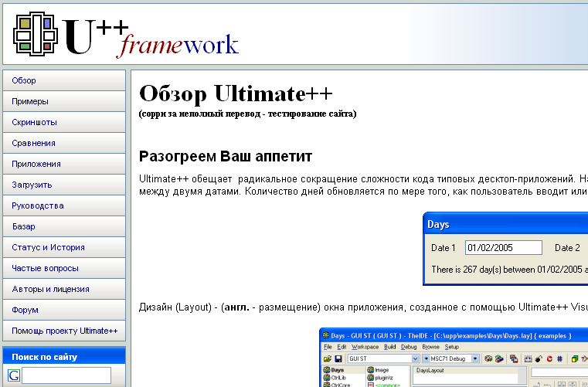Click Помощь проекту Ultimate++ link

pyautogui.click(x=64, y=331)
